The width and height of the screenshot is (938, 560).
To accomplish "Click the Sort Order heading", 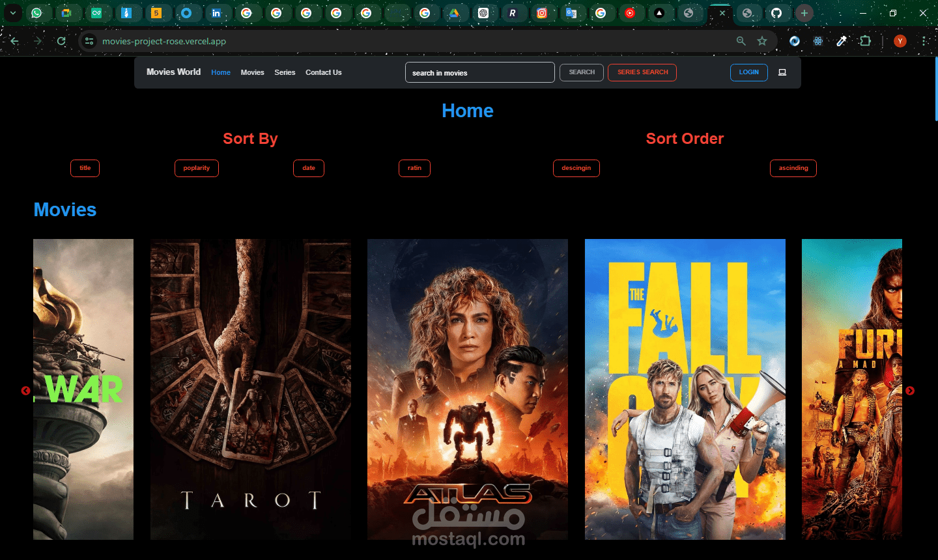I will pos(685,139).
